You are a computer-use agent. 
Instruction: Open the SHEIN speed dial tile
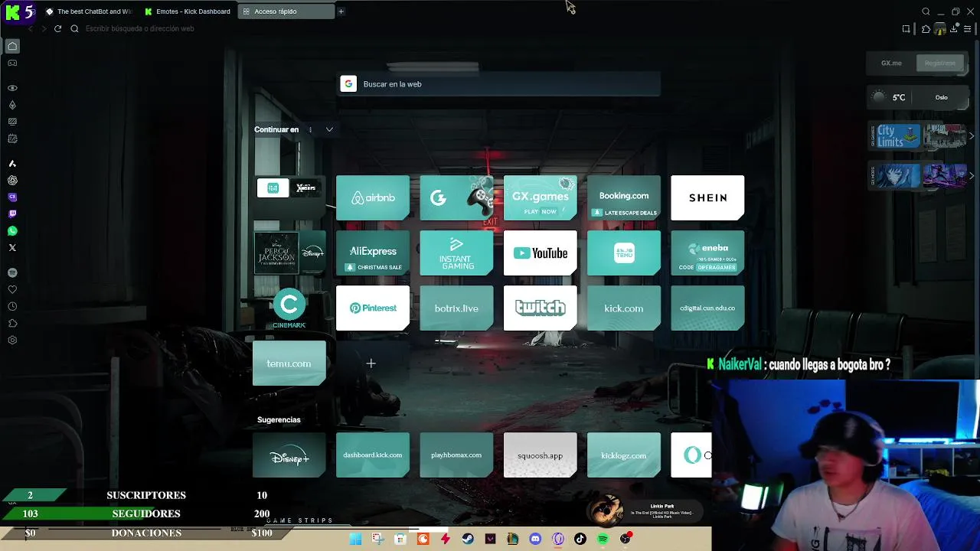click(707, 197)
